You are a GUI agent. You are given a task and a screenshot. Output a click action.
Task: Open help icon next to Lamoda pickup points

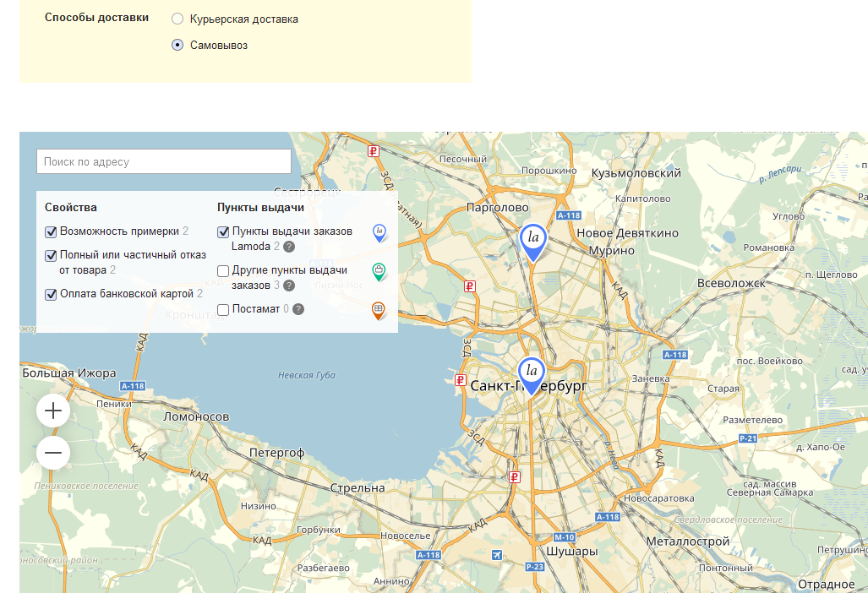289,247
